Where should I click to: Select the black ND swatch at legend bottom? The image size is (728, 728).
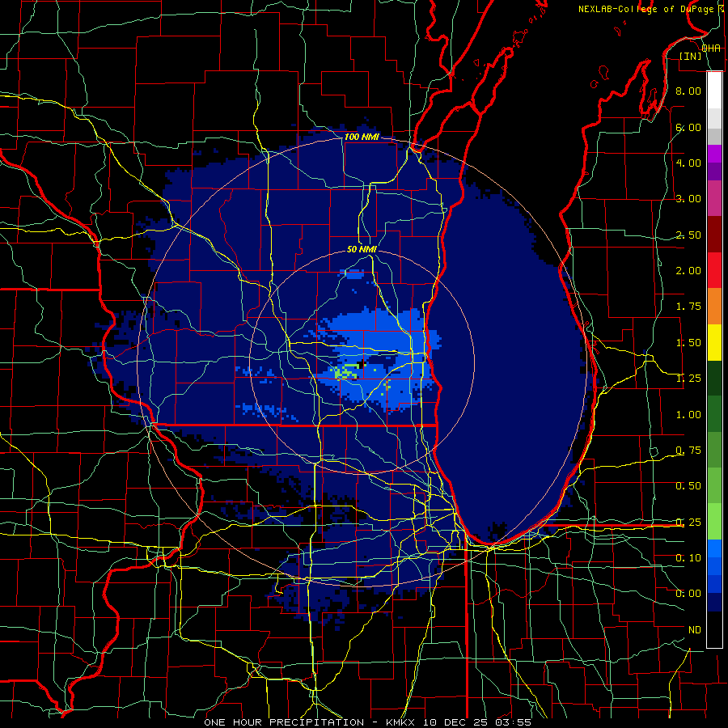(x=714, y=629)
